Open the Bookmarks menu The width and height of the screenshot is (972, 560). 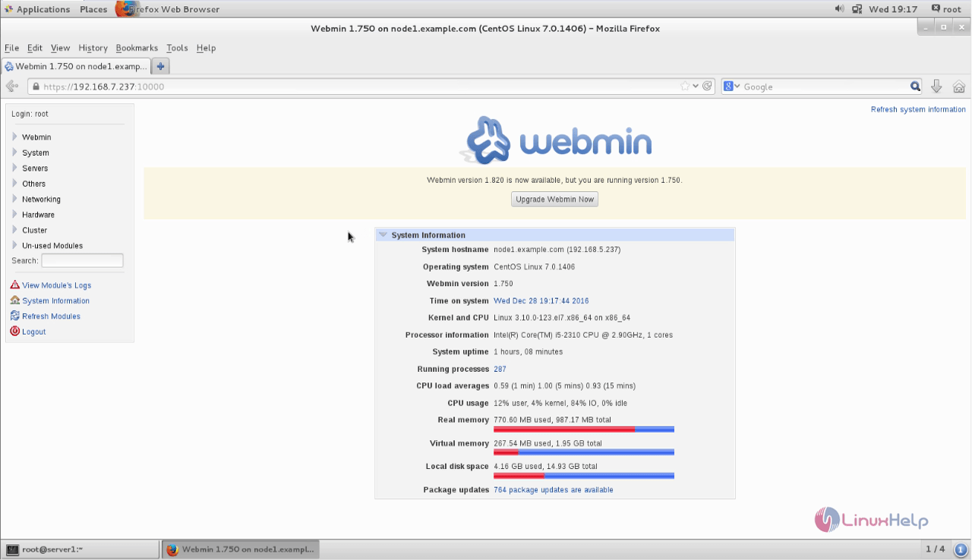point(137,48)
